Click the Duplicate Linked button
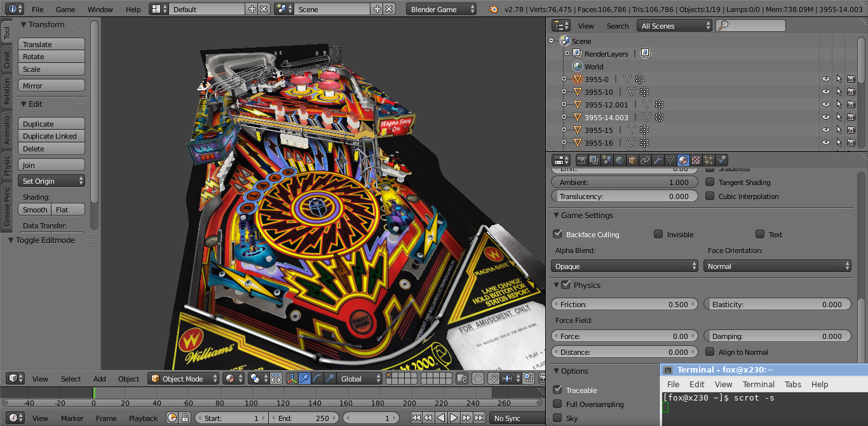868x426 pixels. pos(51,136)
